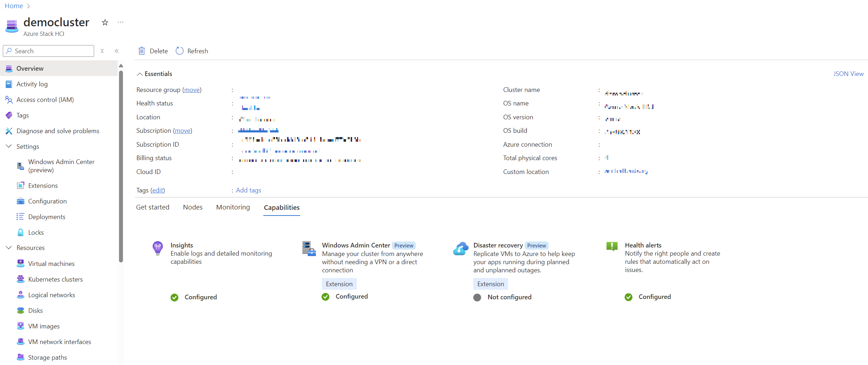Click the Kubernetes clusters icon

point(21,279)
